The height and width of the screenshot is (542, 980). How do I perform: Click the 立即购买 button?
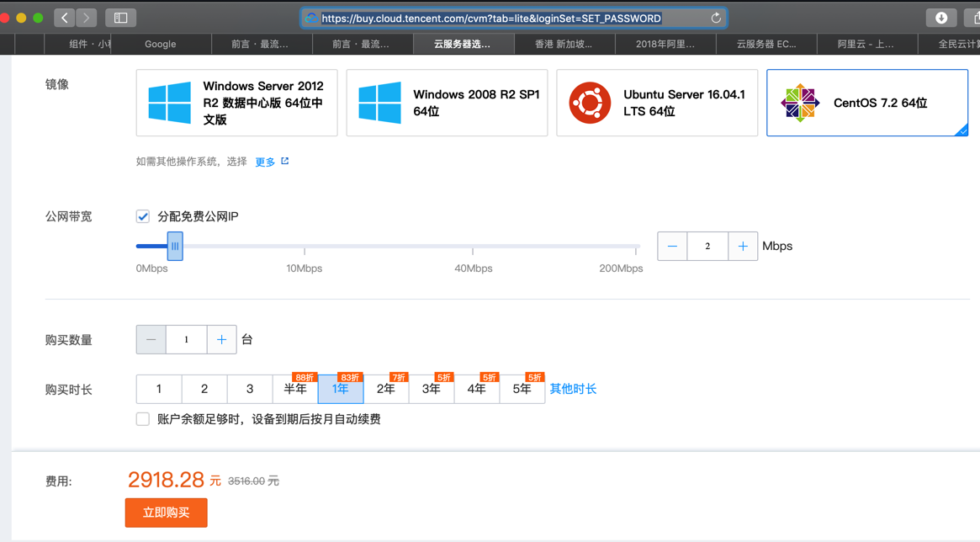[166, 513]
